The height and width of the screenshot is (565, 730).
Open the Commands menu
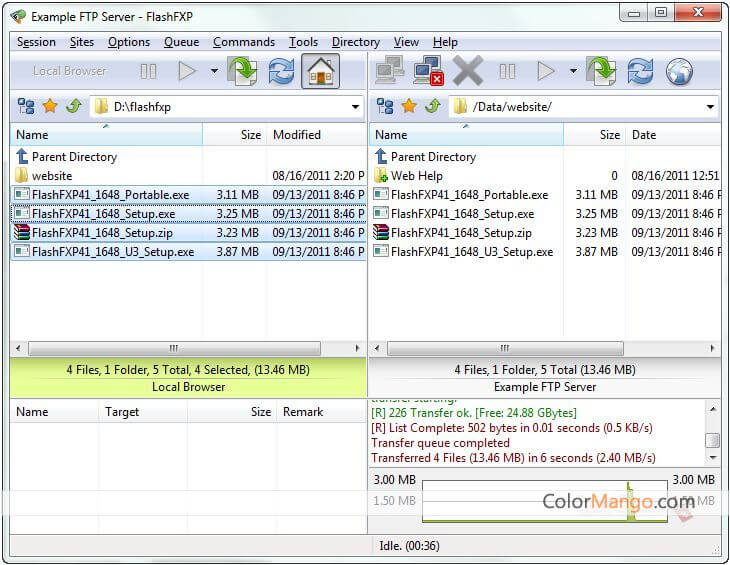[243, 42]
